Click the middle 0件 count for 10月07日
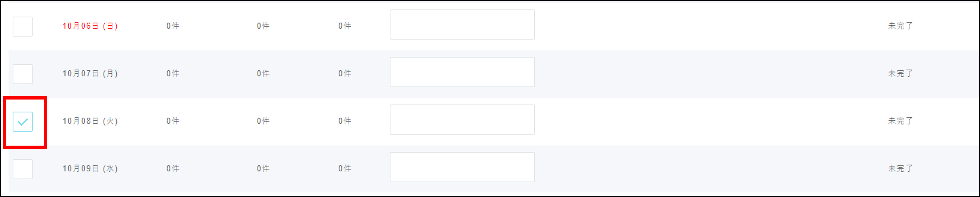 pyautogui.click(x=263, y=73)
